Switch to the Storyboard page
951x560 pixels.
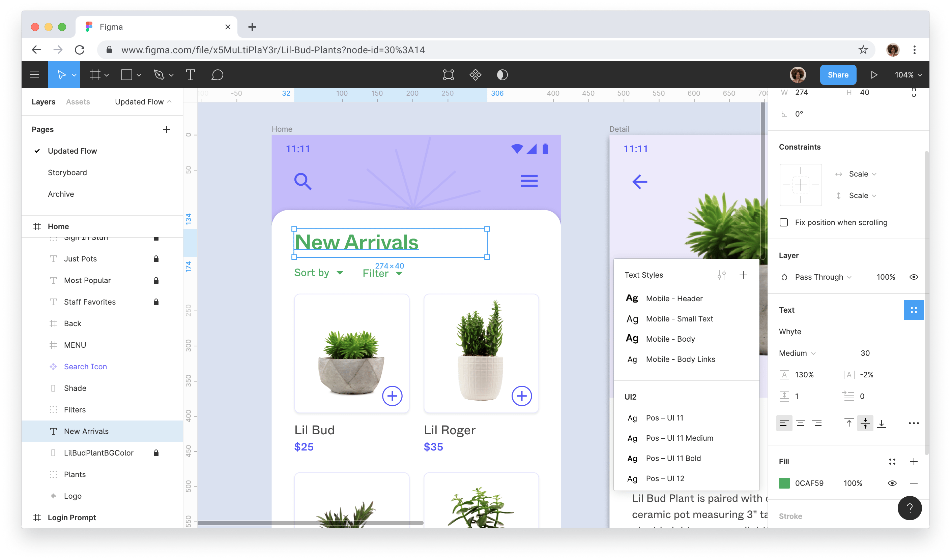click(x=67, y=172)
